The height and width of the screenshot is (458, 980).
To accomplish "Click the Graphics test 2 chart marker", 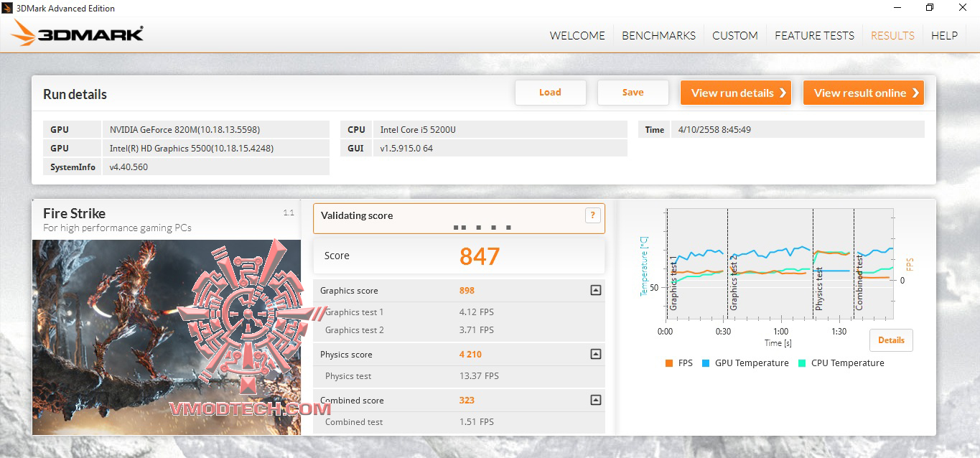I will [734, 282].
